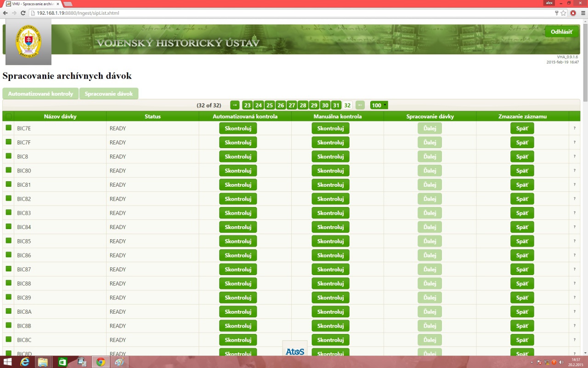Click Odhlásiť to log out
The height and width of the screenshot is (368, 588).
coord(561,32)
